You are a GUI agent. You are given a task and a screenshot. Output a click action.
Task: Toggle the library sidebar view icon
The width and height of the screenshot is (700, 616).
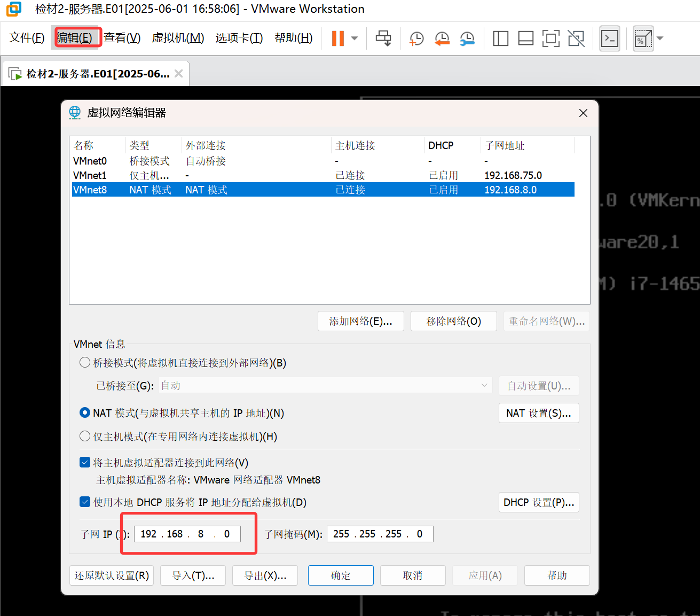point(500,38)
